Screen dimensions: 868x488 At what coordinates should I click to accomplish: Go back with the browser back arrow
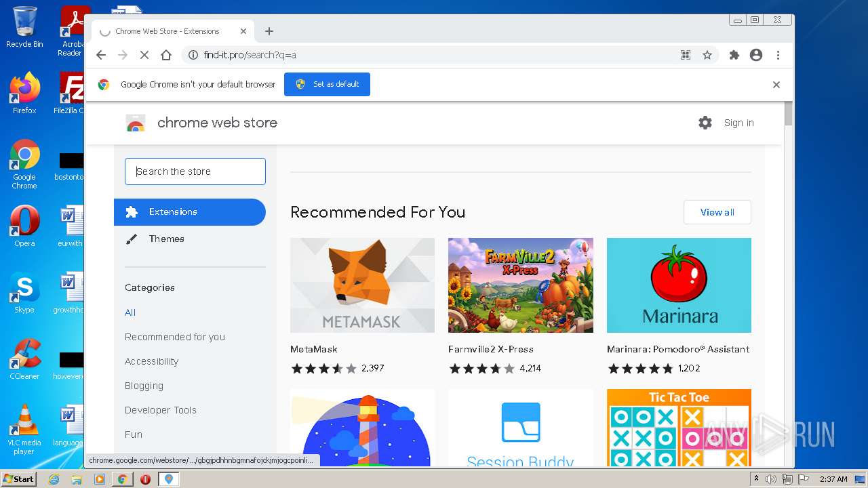point(101,55)
